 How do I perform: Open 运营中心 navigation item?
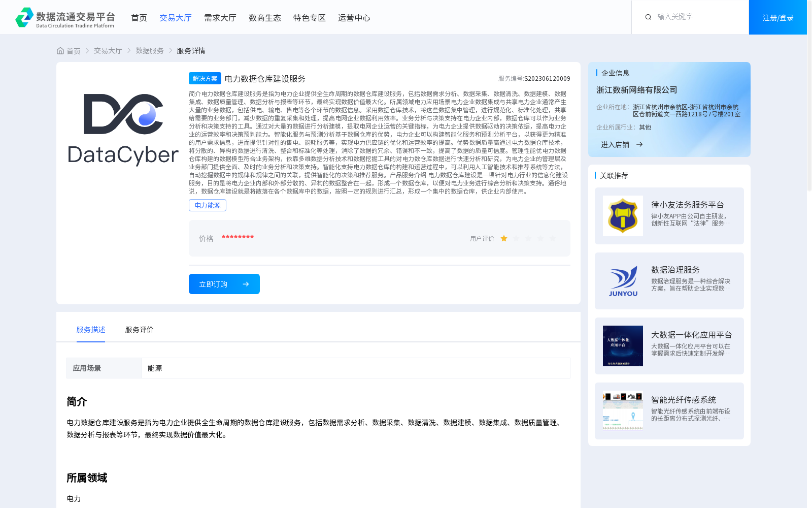[x=354, y=18]
